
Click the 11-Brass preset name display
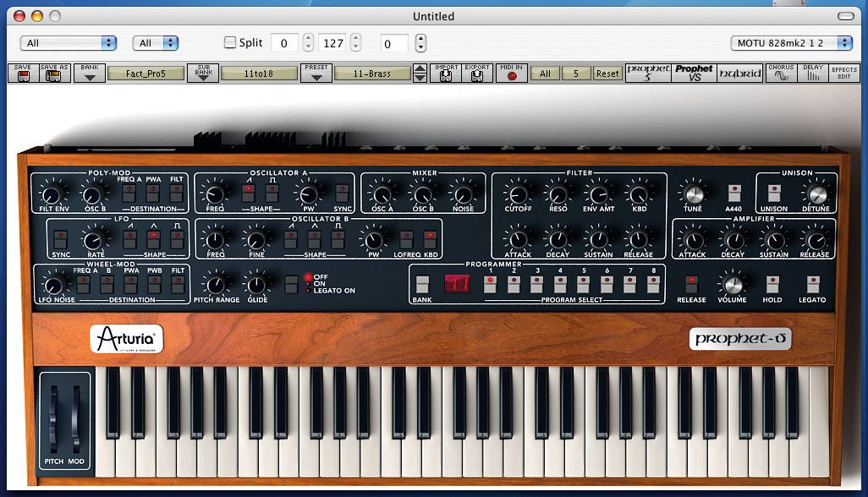[x=372, y=73]
